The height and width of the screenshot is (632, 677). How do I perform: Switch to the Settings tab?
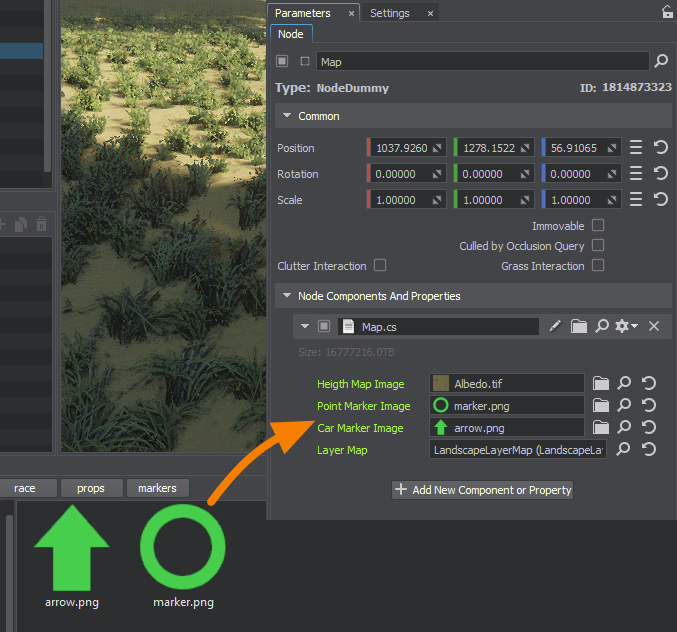point(389,13)
